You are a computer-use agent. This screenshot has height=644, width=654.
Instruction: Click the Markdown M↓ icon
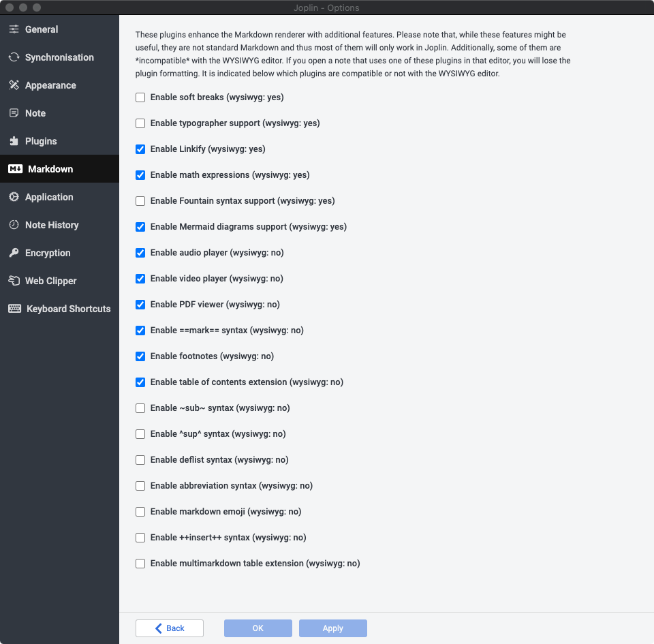[16, 169]
